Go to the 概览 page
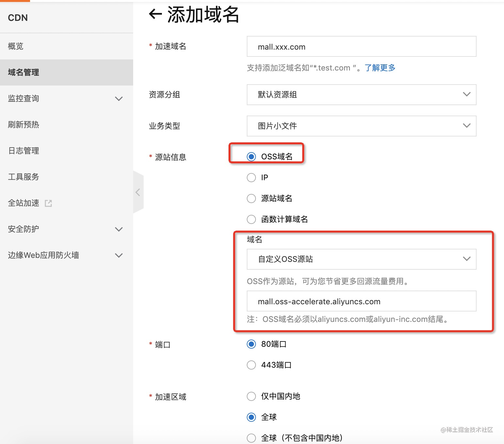Screen dimensions: 504x444 [15, 46]
